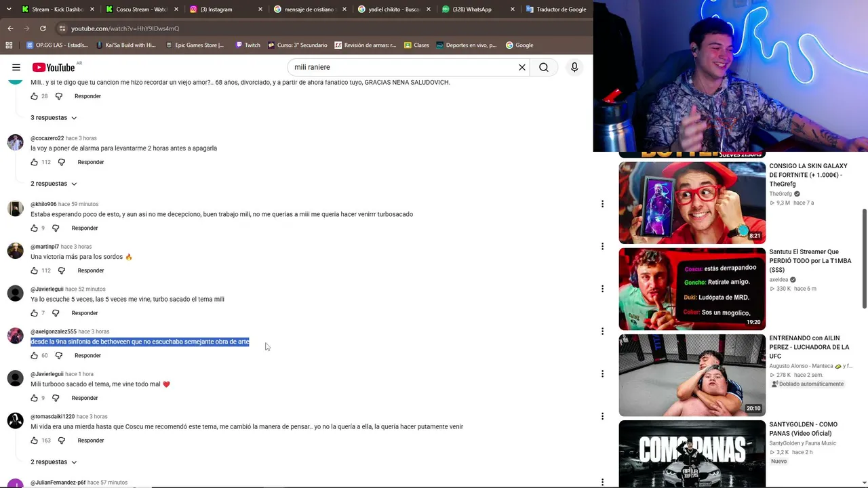Dislike the comment by @cocazero22
The width and height of the screenshot is (868, 488).
tap(62, 162)
